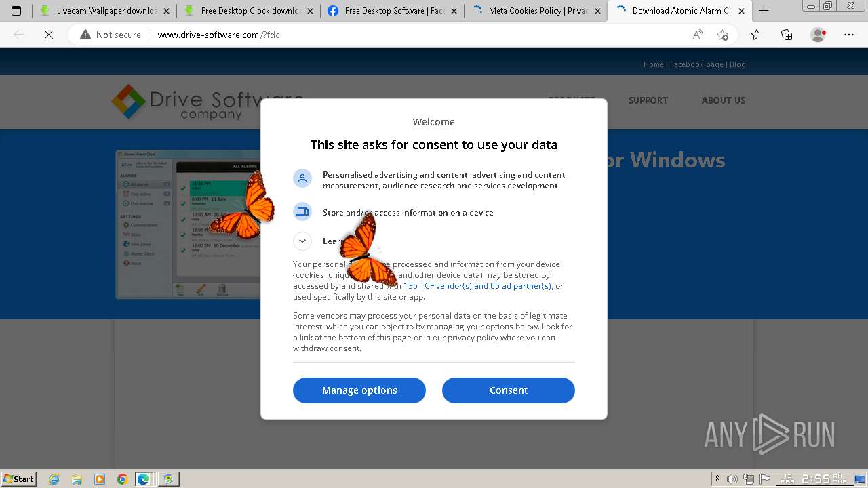Open network tray icon
Image resolution: width=868 pixels, height=488 pixels.
coord(749,479)
